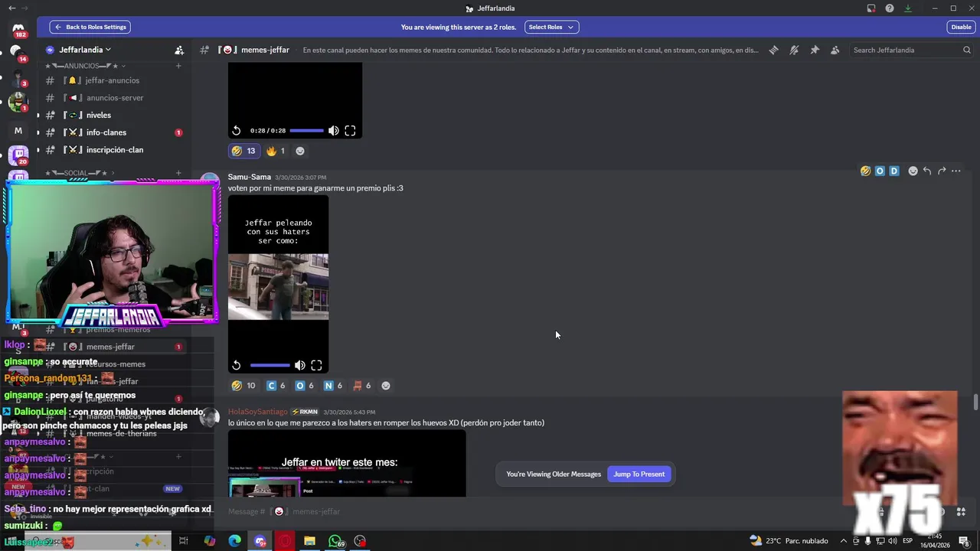Click Back to Roles Settings button
This screenshot has width=980, height=551.
(90, 27)
